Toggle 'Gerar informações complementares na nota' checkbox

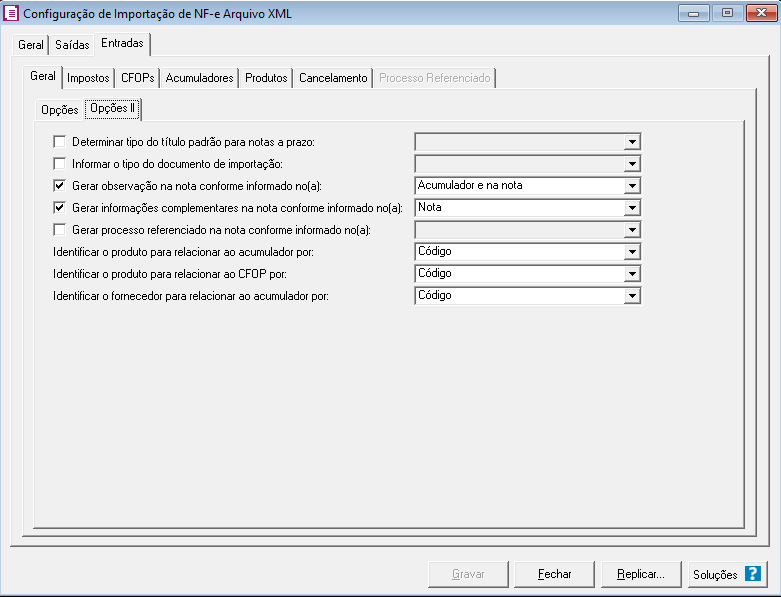pos(60,208)
